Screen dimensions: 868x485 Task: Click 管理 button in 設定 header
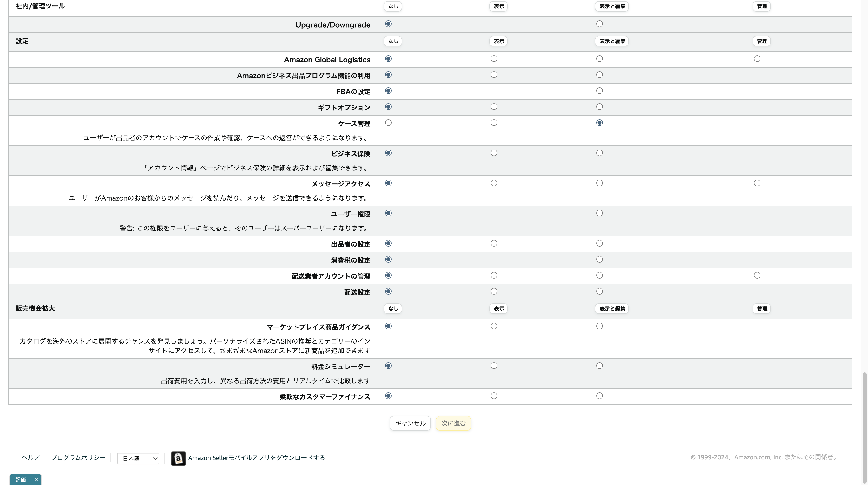click(762, 41)
